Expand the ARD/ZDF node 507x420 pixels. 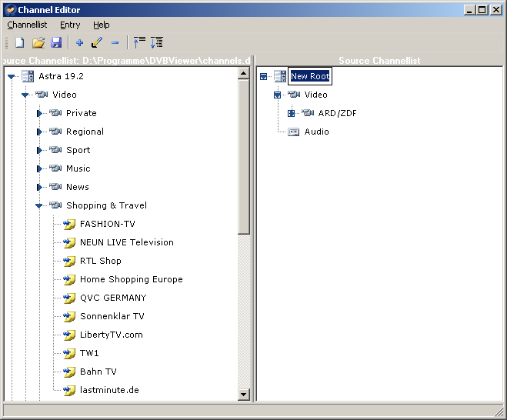[291, 114]
